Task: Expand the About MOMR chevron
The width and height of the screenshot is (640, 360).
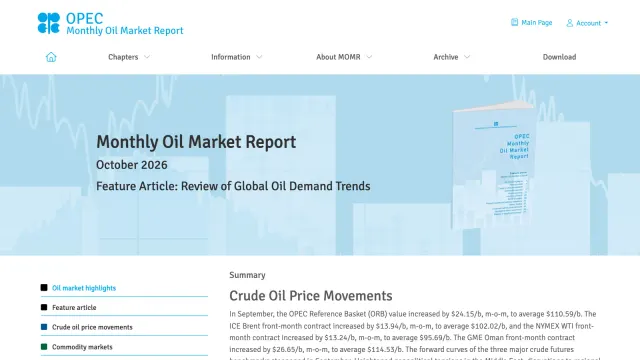Action: pos(369,57)
